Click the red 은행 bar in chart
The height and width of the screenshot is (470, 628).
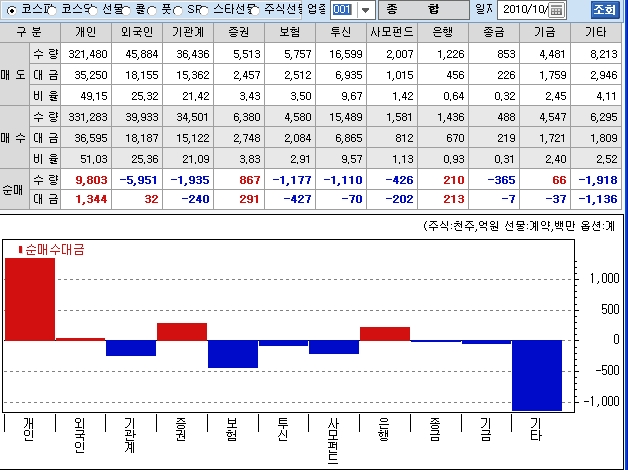(x=385, y=333)
